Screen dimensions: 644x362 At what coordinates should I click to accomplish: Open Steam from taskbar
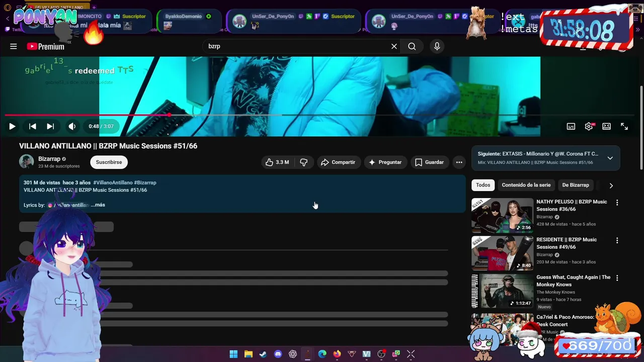[263, 354]
